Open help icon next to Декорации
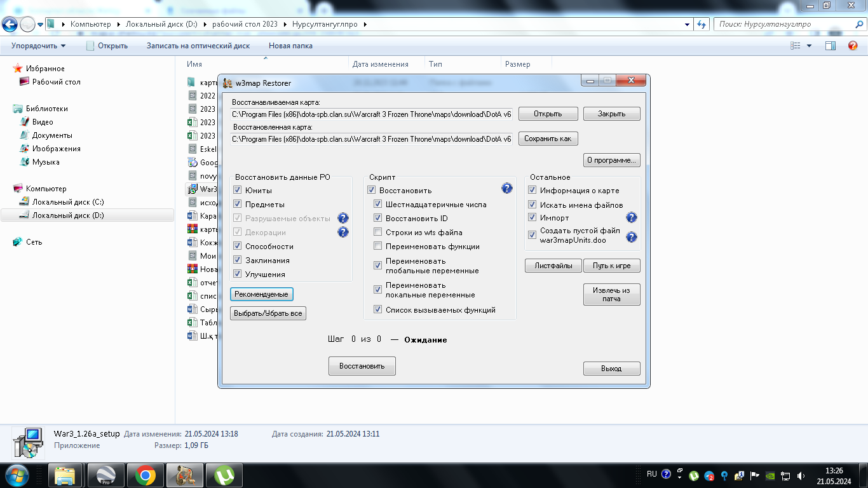868x488 pixels. click(x=343, y=232)
